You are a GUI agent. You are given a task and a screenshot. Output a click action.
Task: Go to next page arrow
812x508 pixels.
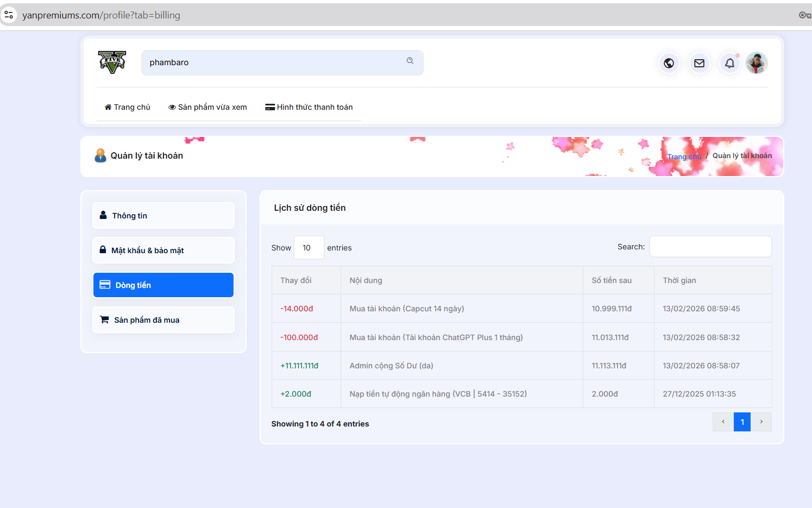[x=761, y=422]
